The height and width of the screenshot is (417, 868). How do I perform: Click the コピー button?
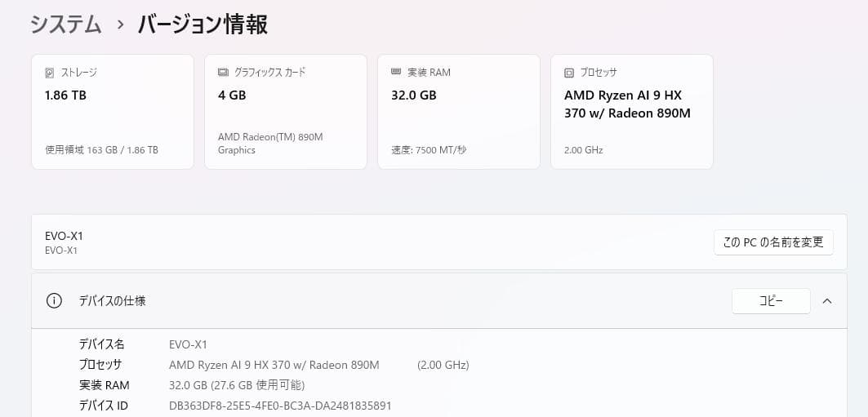point(771,301)
